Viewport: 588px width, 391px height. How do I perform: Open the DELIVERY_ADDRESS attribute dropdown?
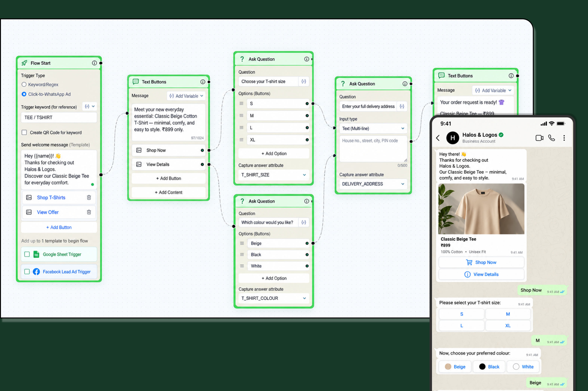click(373, 184)
